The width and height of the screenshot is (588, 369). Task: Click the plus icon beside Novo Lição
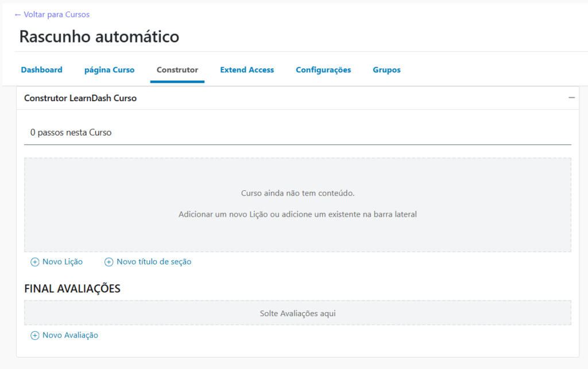(x=34, y=262)
